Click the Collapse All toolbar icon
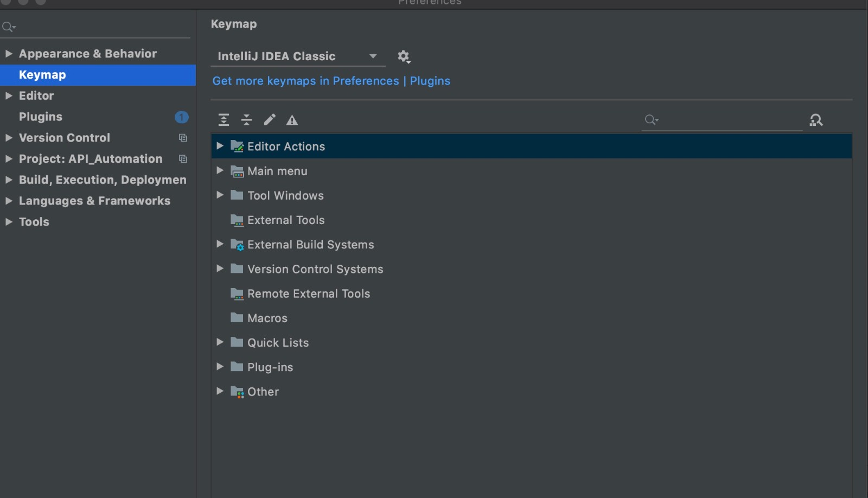868x498 pixels. [x=246, y=120]
